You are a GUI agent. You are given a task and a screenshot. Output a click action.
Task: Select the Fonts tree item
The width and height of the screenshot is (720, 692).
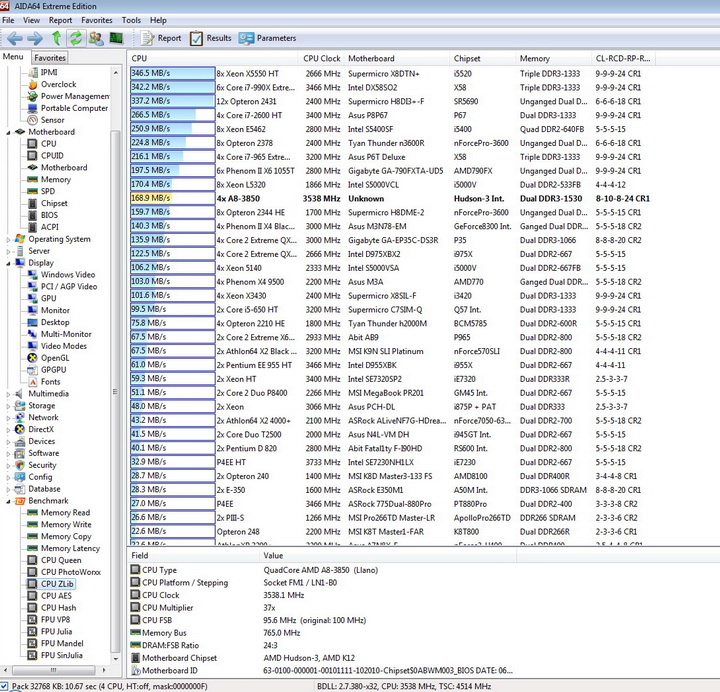click(x=45, y=382)
